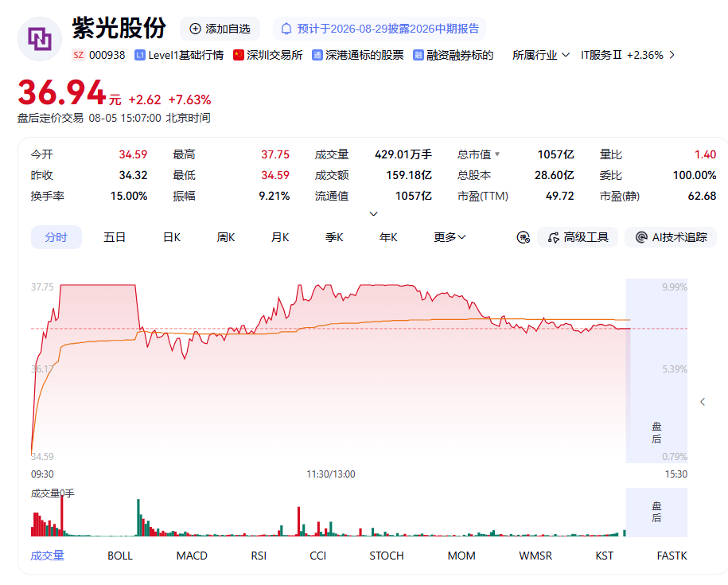The height and width of the screenshot is (585, 728).
Task: Click the +7.63% change percentage
Action: point(189,99)
